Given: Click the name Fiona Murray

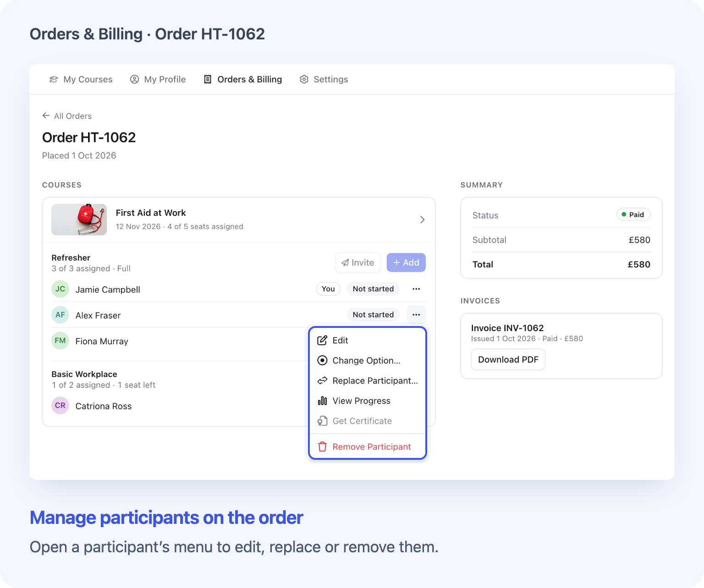Looking at the screenshot, I should (102, 341).
